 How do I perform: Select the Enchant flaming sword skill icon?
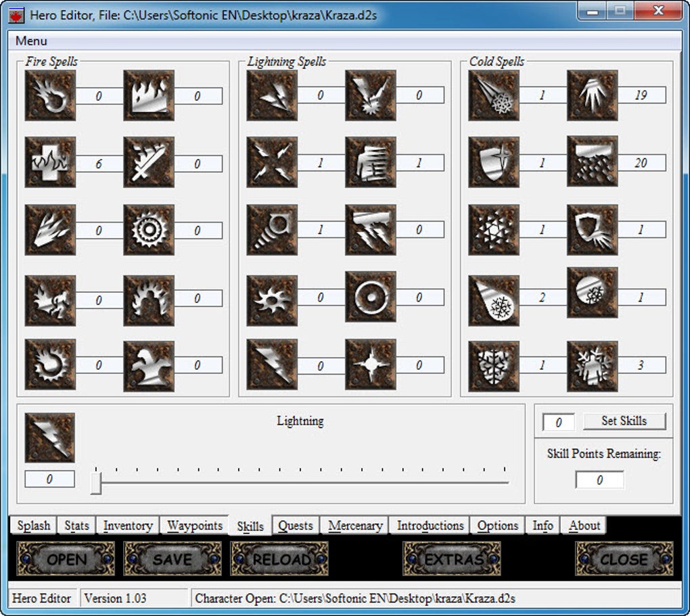pos(149,162)
